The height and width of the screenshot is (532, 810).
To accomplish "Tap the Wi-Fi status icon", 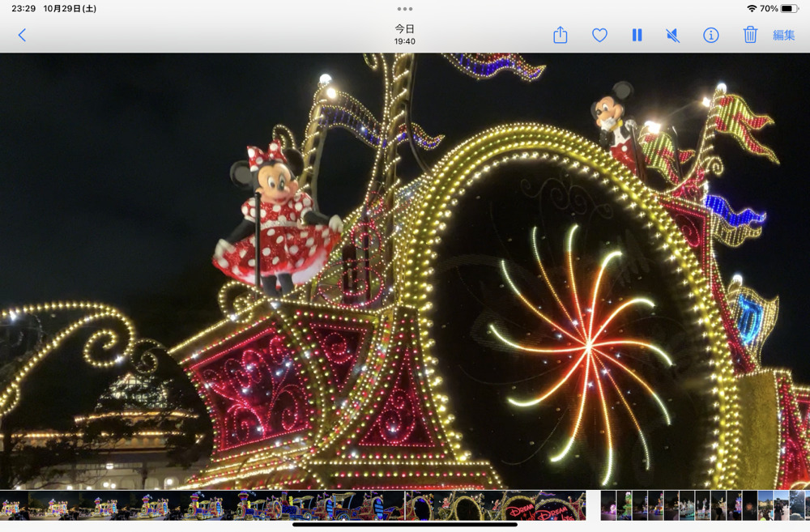I will 752,8.
